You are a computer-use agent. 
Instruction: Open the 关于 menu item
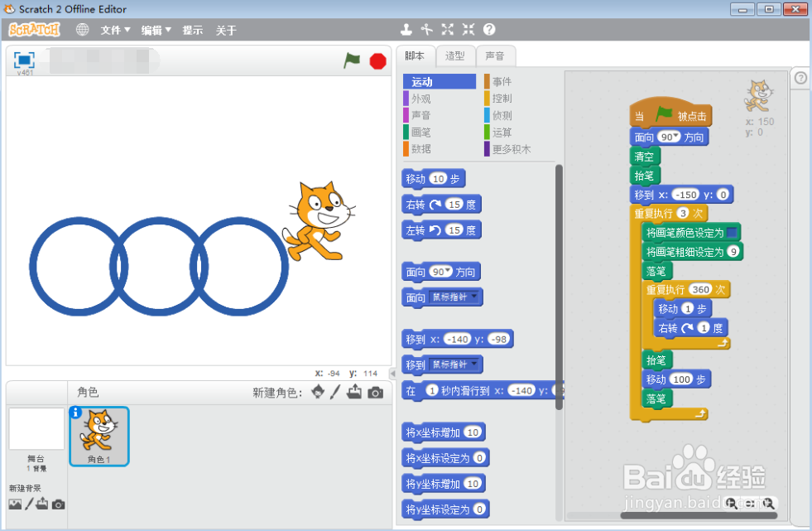(226, 30)
